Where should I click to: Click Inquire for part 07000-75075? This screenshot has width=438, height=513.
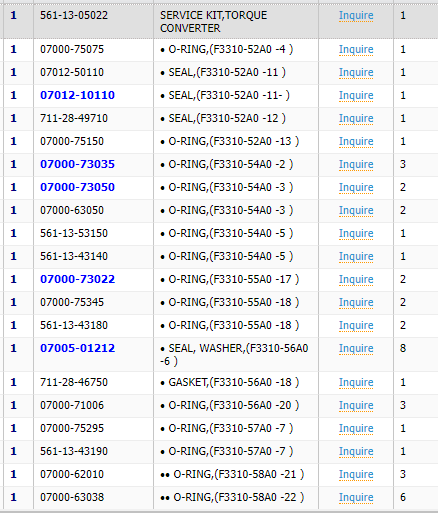pyautogui.click(x=356, y=50)
